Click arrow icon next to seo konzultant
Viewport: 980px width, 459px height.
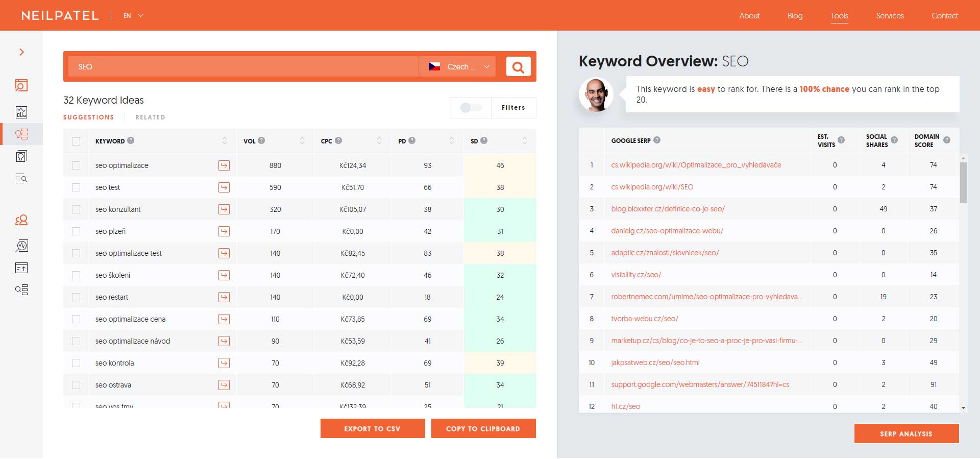(x=224, y=209)
